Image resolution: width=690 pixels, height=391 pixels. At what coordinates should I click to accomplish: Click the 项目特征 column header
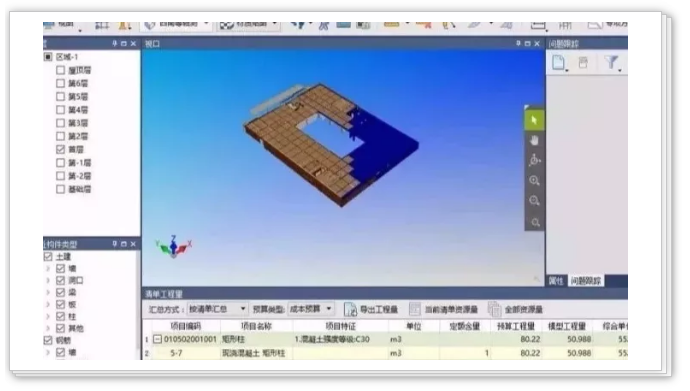pyautogui.click(x=340, y=326)
